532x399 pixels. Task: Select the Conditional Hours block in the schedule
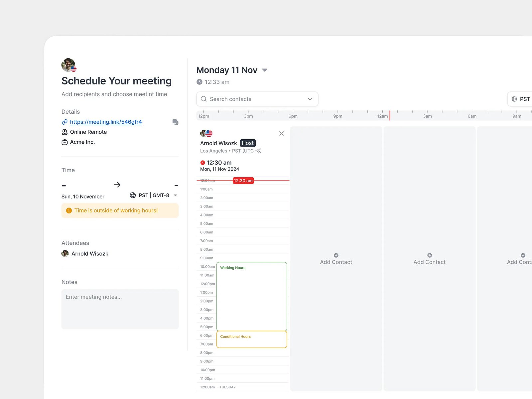click(252, 339)
